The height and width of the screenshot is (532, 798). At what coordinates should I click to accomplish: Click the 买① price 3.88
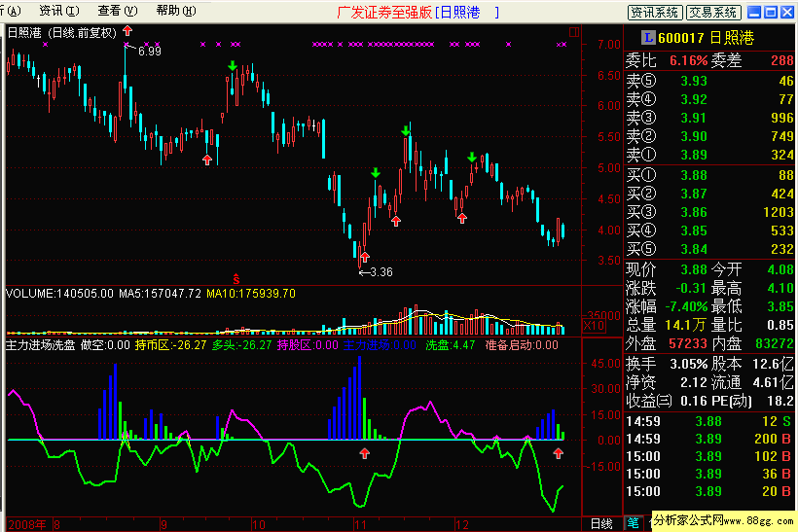pyautogui.click(x=694, y=175)
